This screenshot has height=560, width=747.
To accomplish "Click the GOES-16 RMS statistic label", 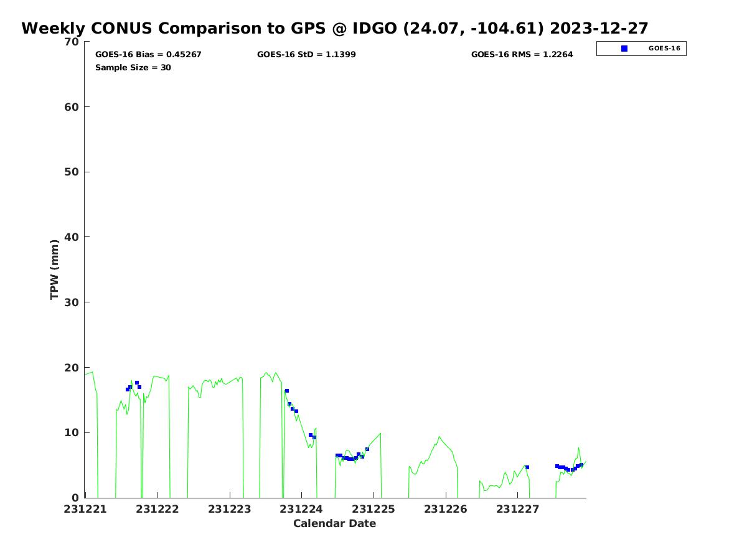I will (522, 55).
